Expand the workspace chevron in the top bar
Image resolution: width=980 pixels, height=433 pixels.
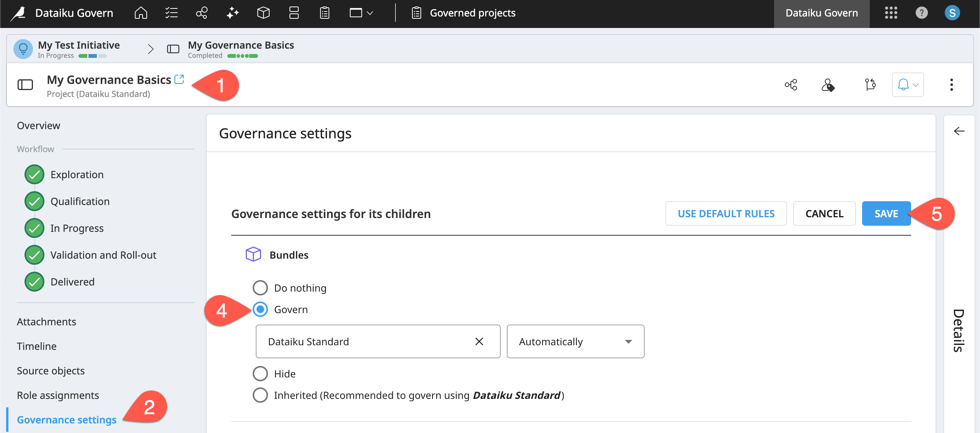click(x=369, y=13)
